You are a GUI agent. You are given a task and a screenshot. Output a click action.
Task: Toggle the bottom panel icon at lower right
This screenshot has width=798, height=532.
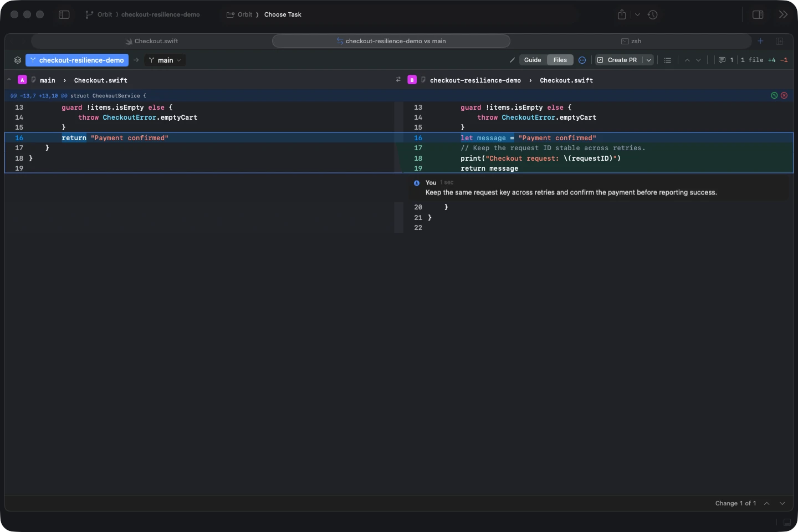[787, 522]
